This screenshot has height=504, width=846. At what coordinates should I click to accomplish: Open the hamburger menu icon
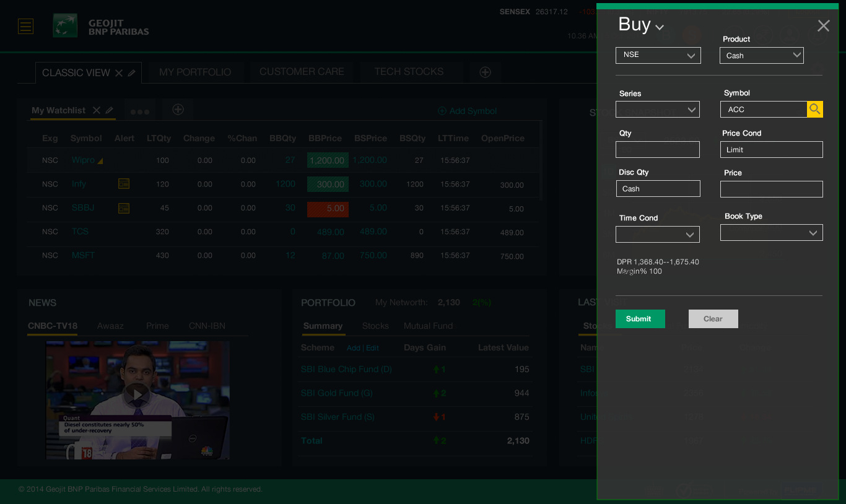(x=25, y=26)
